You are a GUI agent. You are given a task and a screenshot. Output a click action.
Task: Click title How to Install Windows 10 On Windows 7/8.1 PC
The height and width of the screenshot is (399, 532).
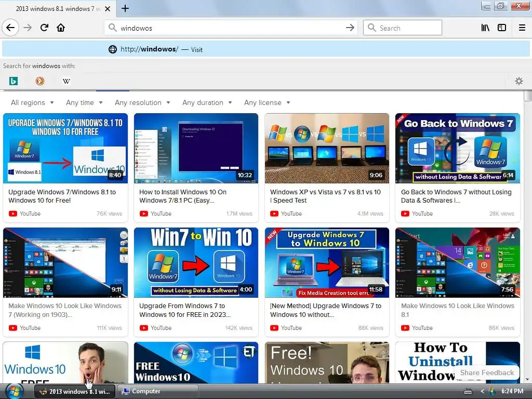pyautogui.click(x=183, y=196)
